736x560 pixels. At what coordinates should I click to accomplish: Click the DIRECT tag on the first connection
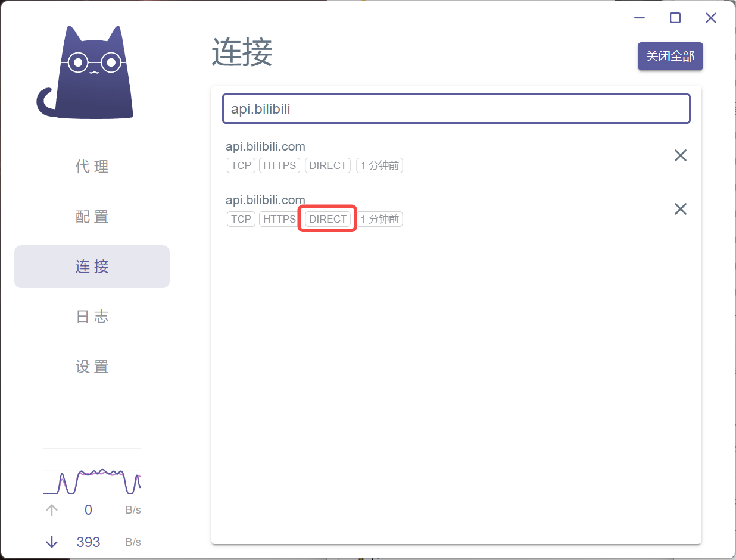click(328, 165)
